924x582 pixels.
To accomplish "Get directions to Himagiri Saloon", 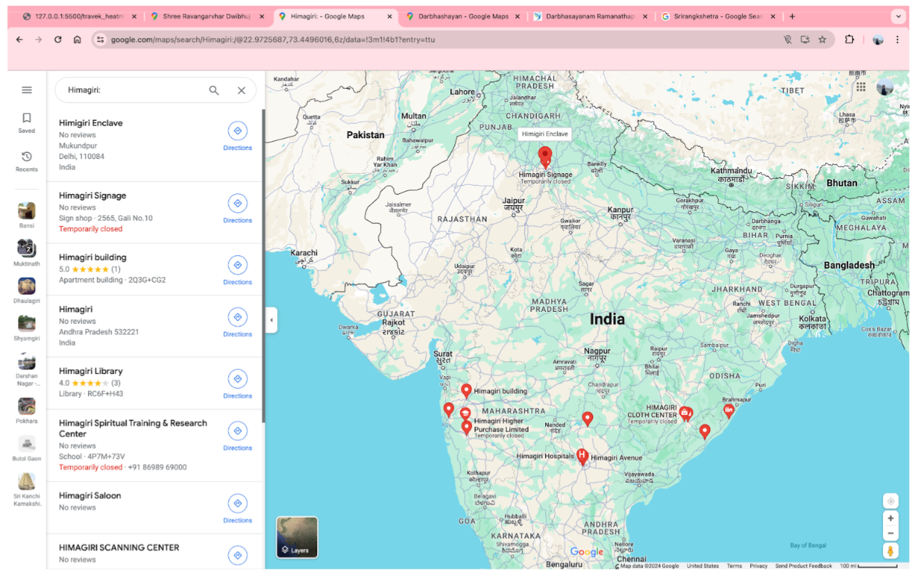I will 237,509.
